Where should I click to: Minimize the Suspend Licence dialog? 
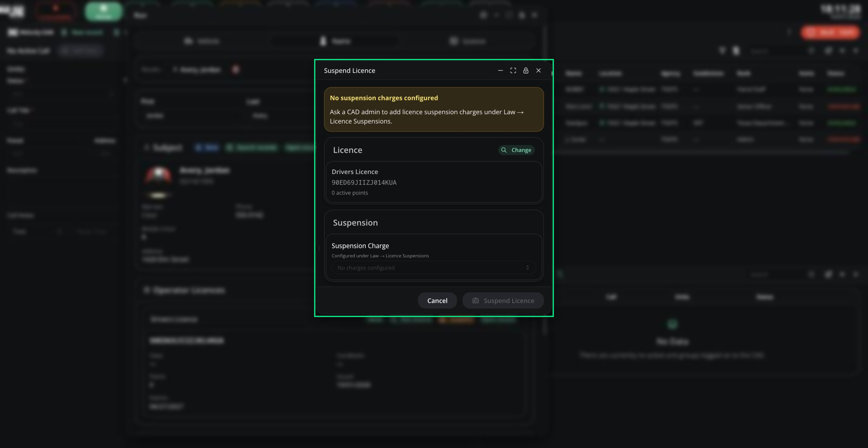tap(500, 71)
